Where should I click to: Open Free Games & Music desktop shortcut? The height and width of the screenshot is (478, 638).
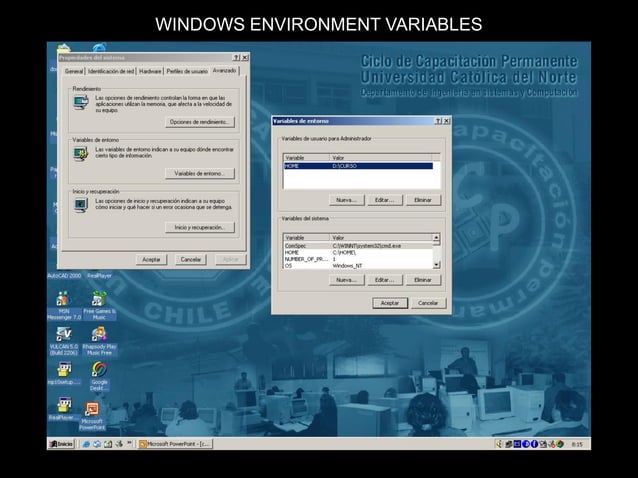pyautogui.click(x=98, y=299)
